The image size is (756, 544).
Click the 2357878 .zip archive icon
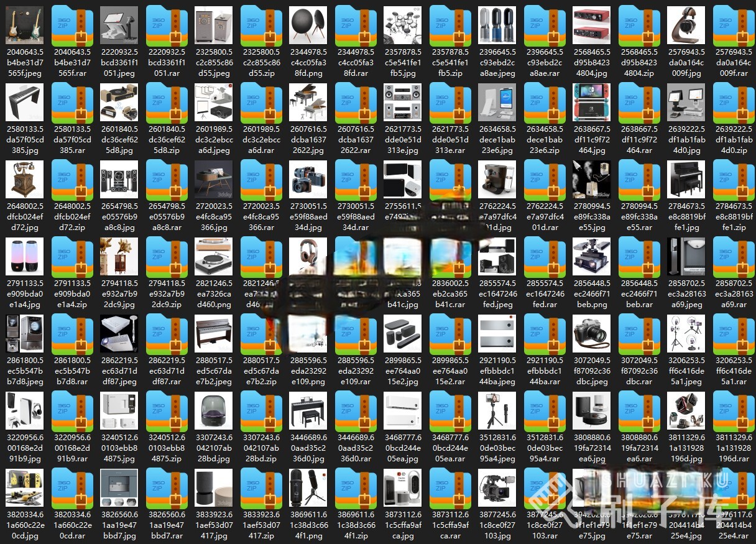pos(450,25)
